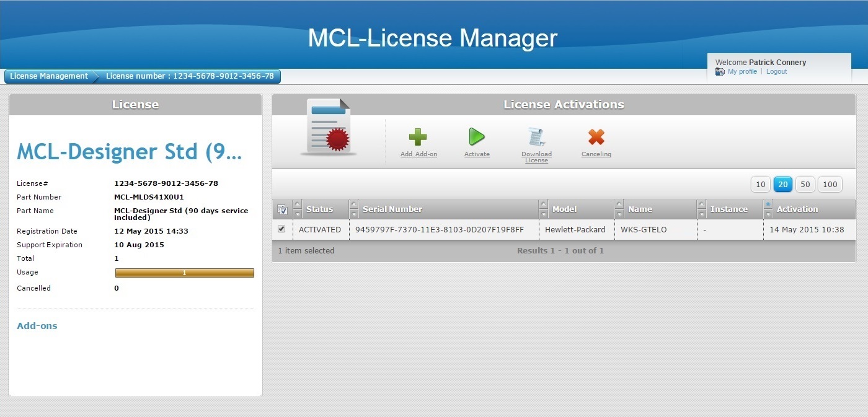Viewport: 868px width, 417px height.
Task: Click the green plus Add Add-on icon
Action: (418, 137)
